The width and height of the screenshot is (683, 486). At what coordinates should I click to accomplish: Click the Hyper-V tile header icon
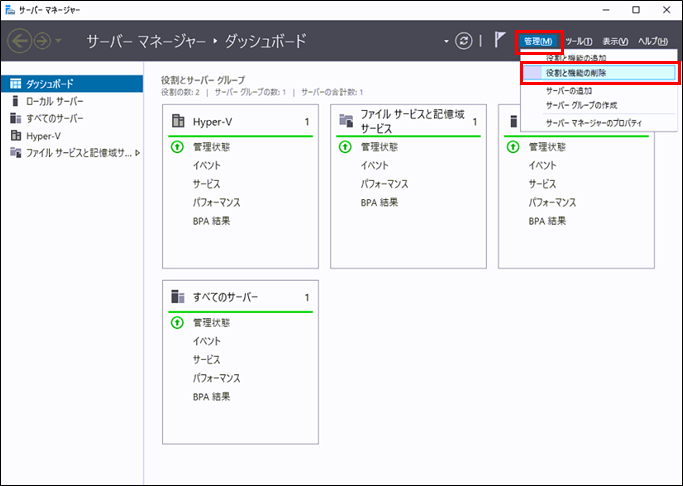[x=178, y=121]
